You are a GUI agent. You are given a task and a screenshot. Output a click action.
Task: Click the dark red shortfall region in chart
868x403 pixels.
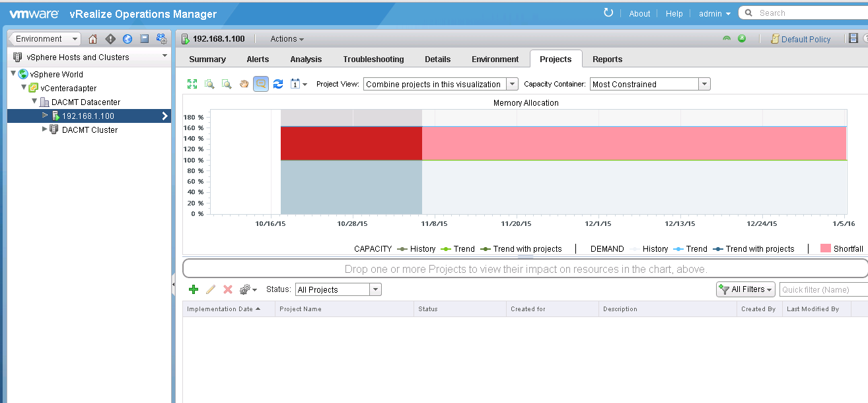(x=351, y=143)
